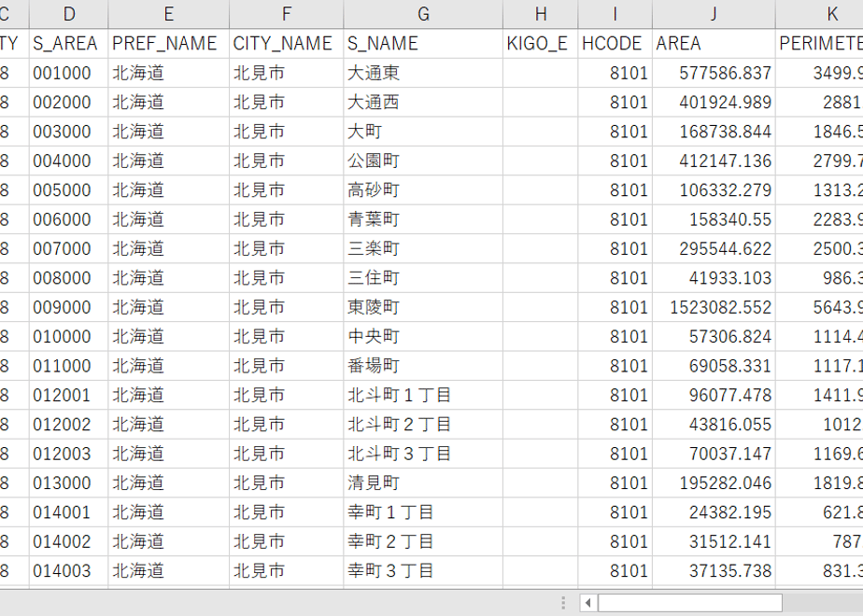Click AREA value 577586.837
The height and width of the screenshot is (616, 863).
[x=714, y=73]
